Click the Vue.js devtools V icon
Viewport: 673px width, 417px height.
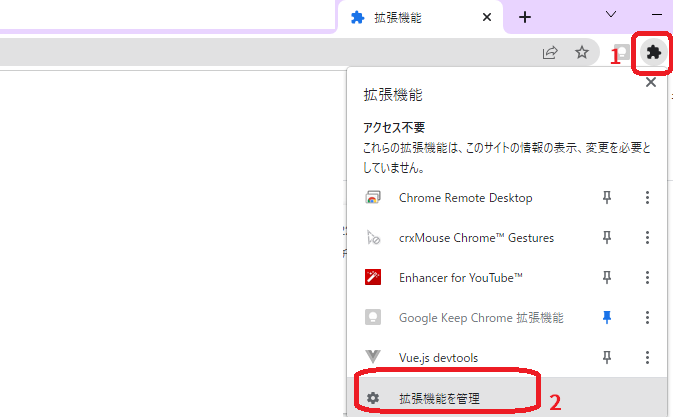[373, 357]
